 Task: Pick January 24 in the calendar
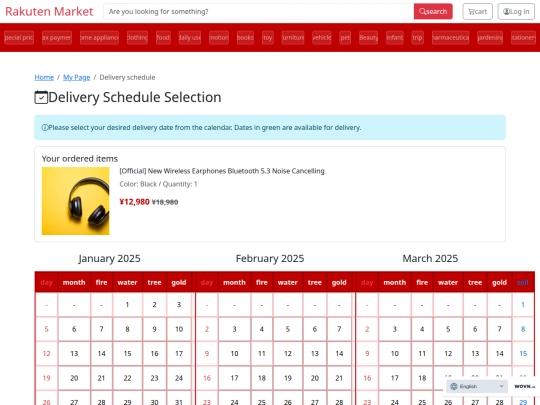pos(179,378)
